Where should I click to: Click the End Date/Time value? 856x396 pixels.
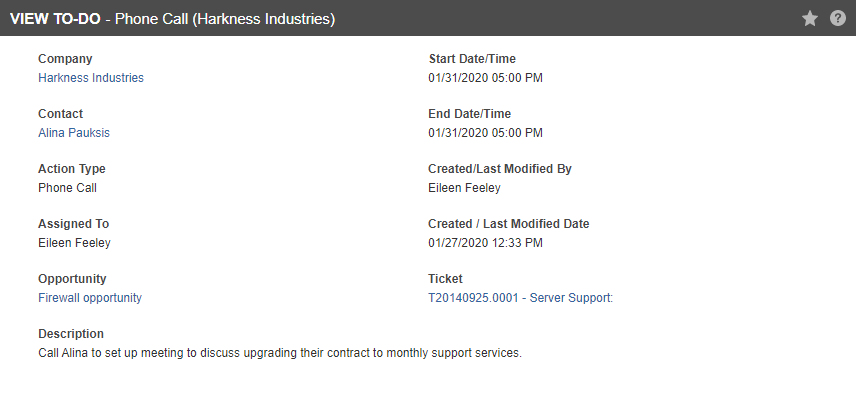[x=485, y=133]
